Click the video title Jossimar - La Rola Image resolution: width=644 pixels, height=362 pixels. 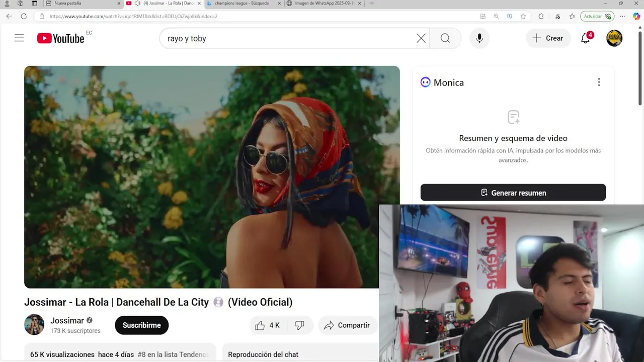pos(158,302)
